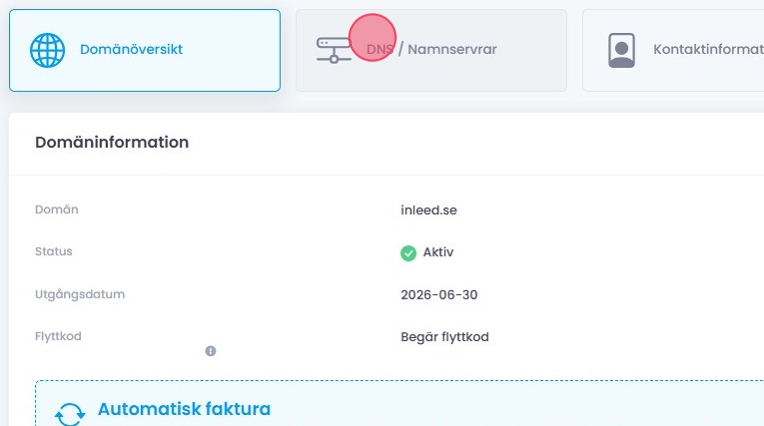
Task: Click the Flyttkod field label
Action: tap(58, 337)
